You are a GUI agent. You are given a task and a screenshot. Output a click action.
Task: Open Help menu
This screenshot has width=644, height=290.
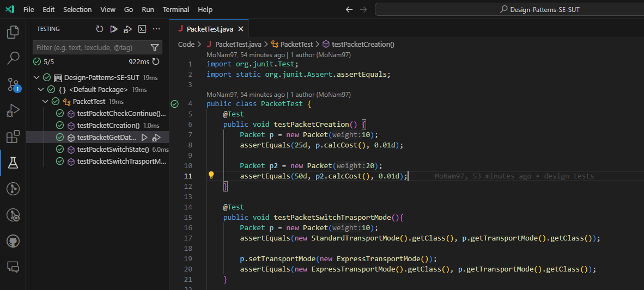[205, 9]
